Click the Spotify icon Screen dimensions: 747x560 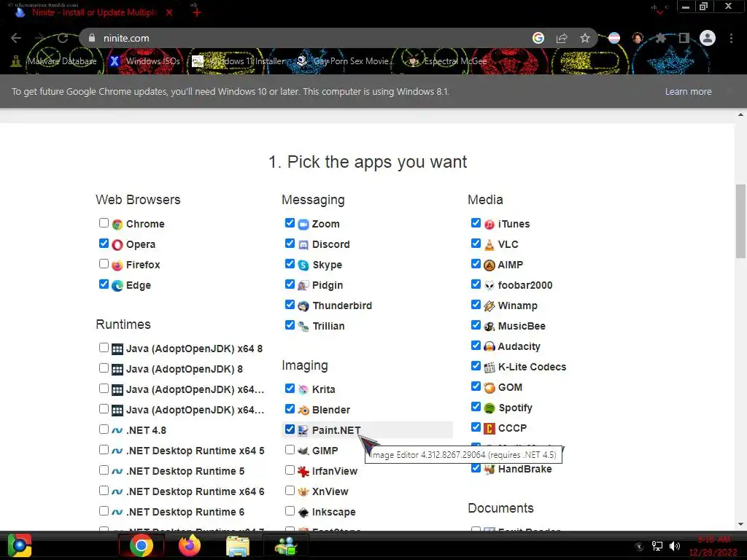pyautogui.click(x=489, y=408)
